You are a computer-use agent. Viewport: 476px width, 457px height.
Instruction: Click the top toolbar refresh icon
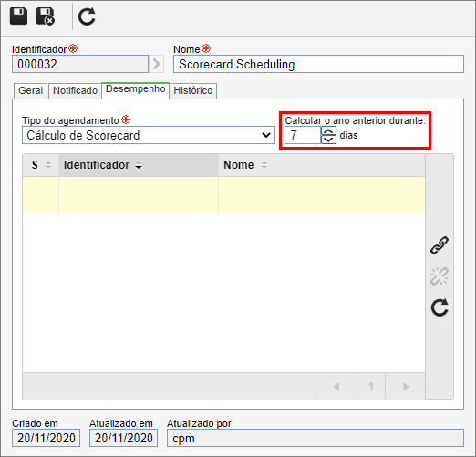click(x=87, y=16)
